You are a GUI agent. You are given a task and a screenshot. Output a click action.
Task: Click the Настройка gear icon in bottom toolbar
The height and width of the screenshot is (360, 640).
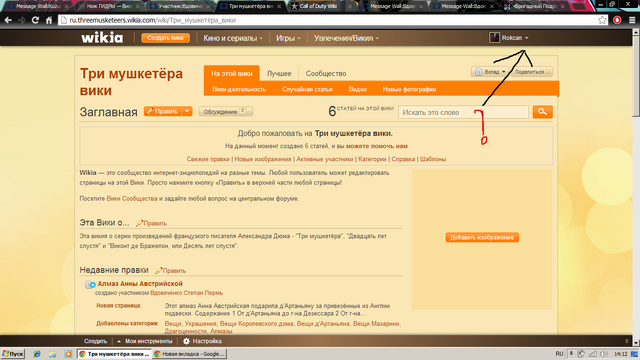click(x=187, y=341)
